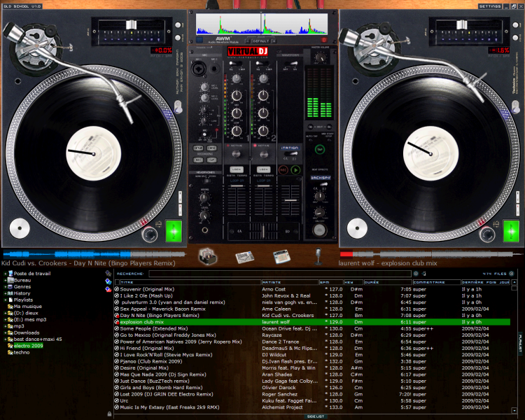Toggle channel 2 EQ/Loop switch
Viewport: 525px width, 420px height.
tap(262, 63)
